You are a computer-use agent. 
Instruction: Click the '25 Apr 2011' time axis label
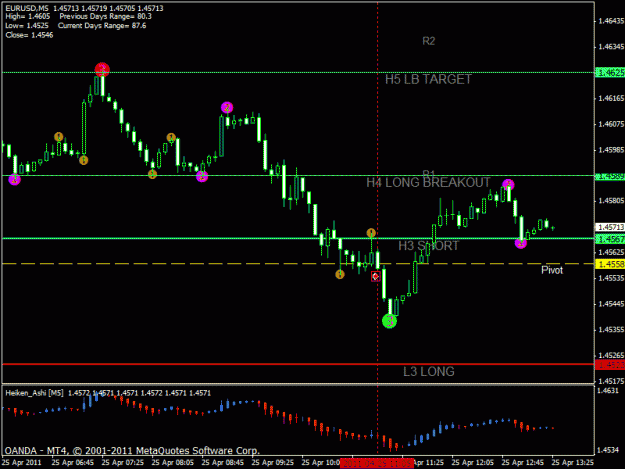click(22, 462)
